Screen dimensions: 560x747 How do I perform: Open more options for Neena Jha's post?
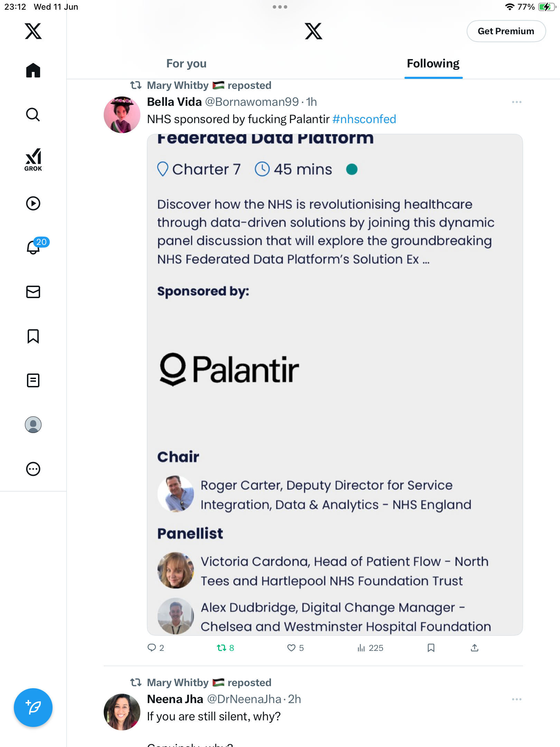(517, 699)
